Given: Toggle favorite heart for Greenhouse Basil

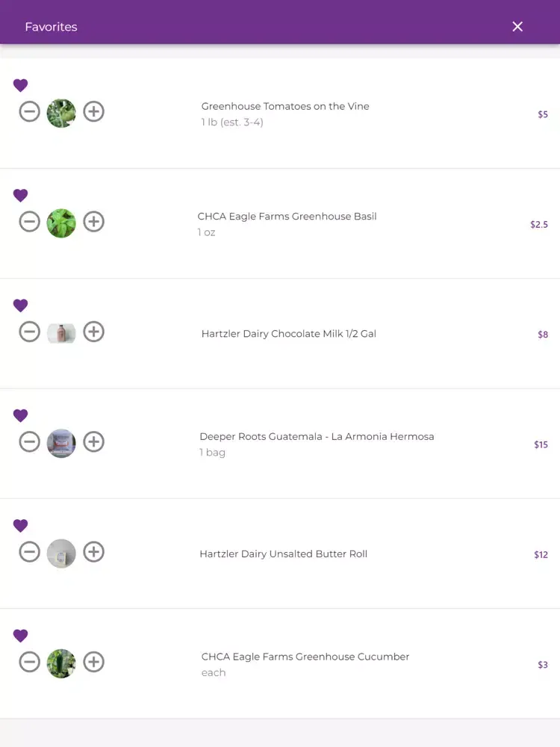Looking at the screenshot, I should (20, 195).
